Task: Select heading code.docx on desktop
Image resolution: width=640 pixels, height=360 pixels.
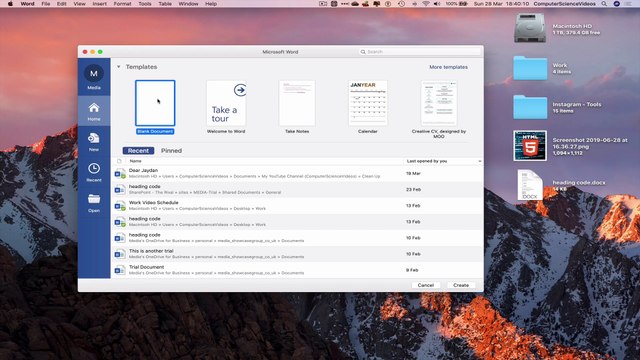Action: 530,185
